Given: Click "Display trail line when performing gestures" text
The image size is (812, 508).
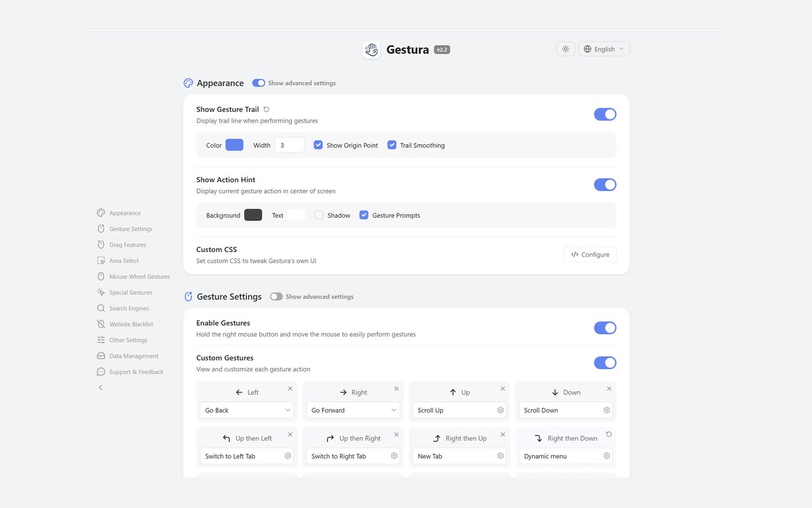Looking at the screenshot, I should tap(258, 121).
